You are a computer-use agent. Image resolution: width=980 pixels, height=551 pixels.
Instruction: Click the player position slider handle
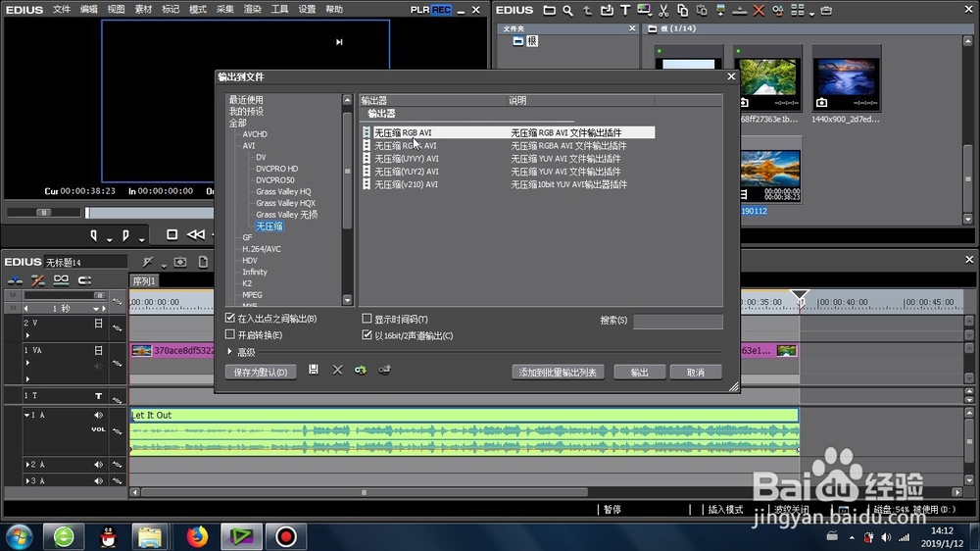pyautogui.click(x=87, y=213)
